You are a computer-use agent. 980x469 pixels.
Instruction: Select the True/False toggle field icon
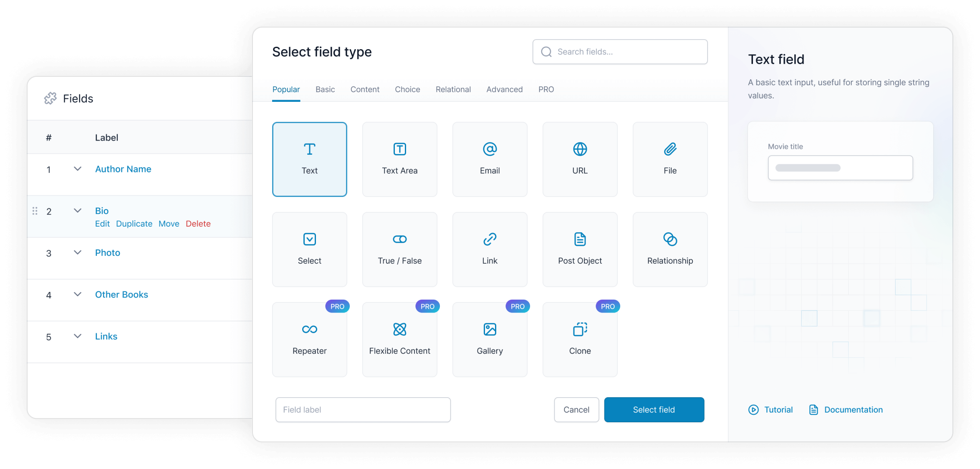[x=399, y=239]
